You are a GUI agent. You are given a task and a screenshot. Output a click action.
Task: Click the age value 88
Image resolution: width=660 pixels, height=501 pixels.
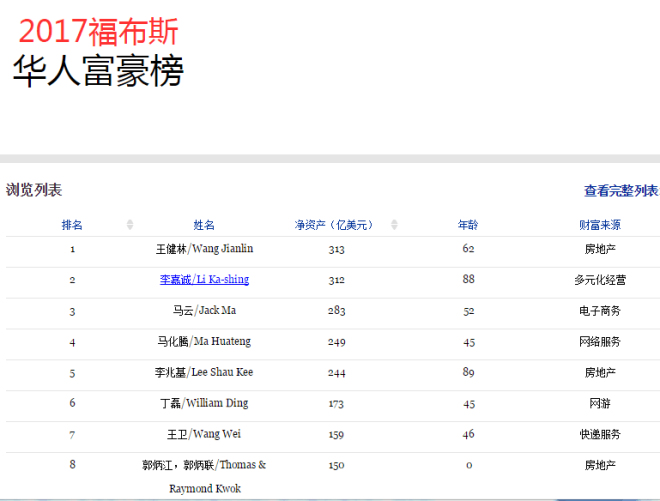(x=468, y=279)
